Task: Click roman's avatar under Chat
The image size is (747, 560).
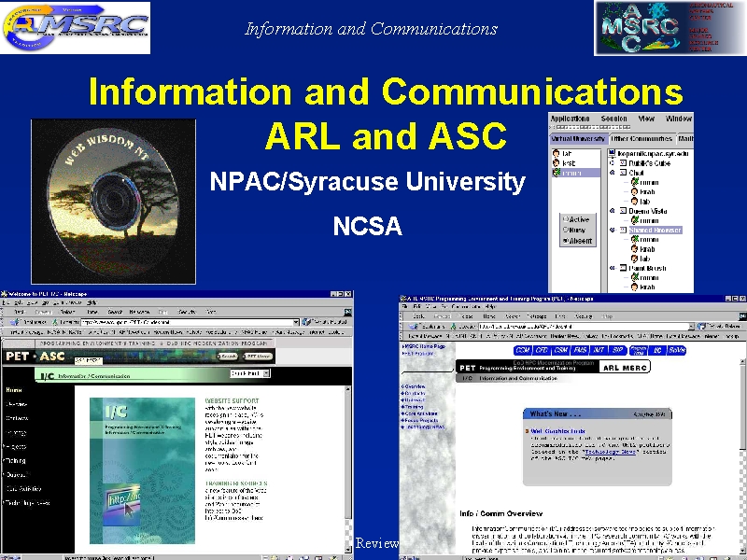Action: click(x=635, y=182)
